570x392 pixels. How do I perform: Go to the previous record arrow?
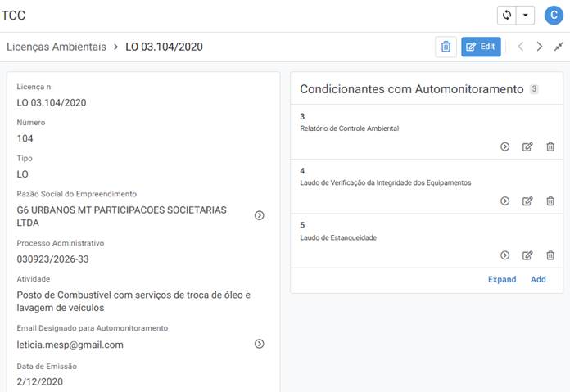[521, 47]
